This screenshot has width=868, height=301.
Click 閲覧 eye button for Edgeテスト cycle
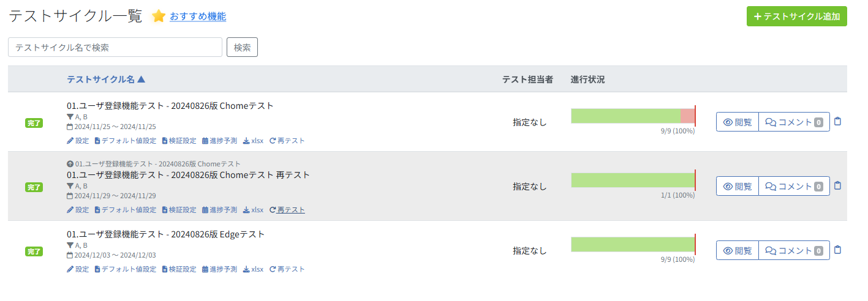pos(738,250)
